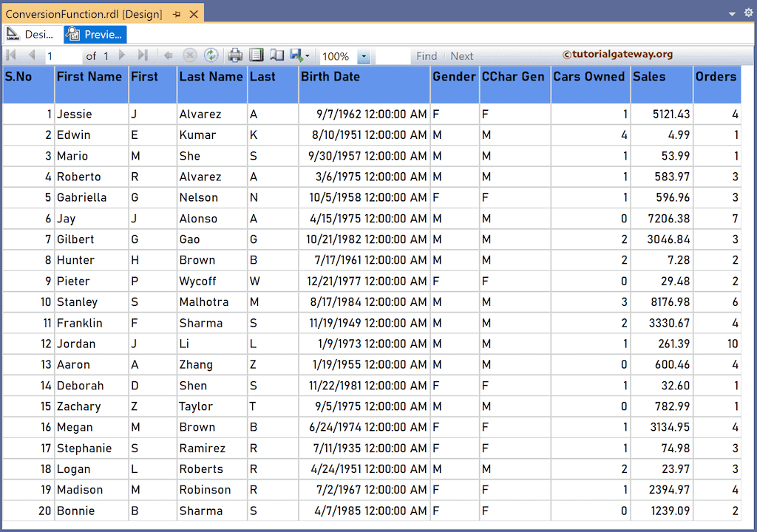
Task: Select the Preview tab
Action: point(95,35)
